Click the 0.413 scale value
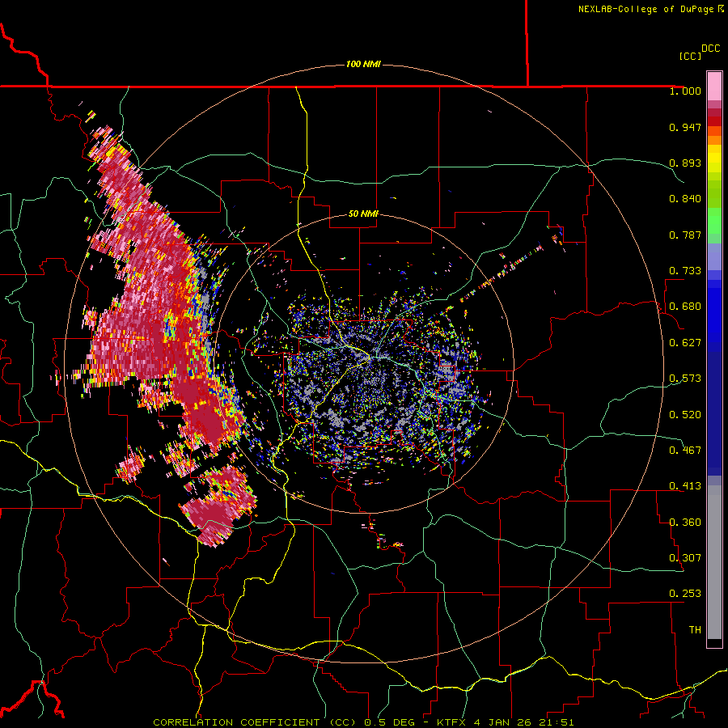Screen dimensions: 728x728 pyautogui.click(x=685, y=486)
